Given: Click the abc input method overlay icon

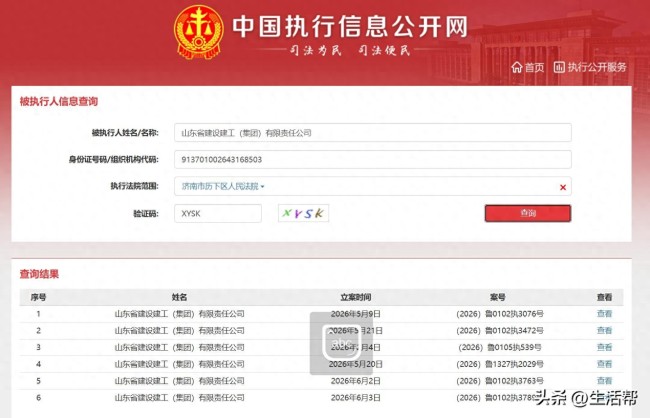Looking at the screenshot, I should coord(341,343).
